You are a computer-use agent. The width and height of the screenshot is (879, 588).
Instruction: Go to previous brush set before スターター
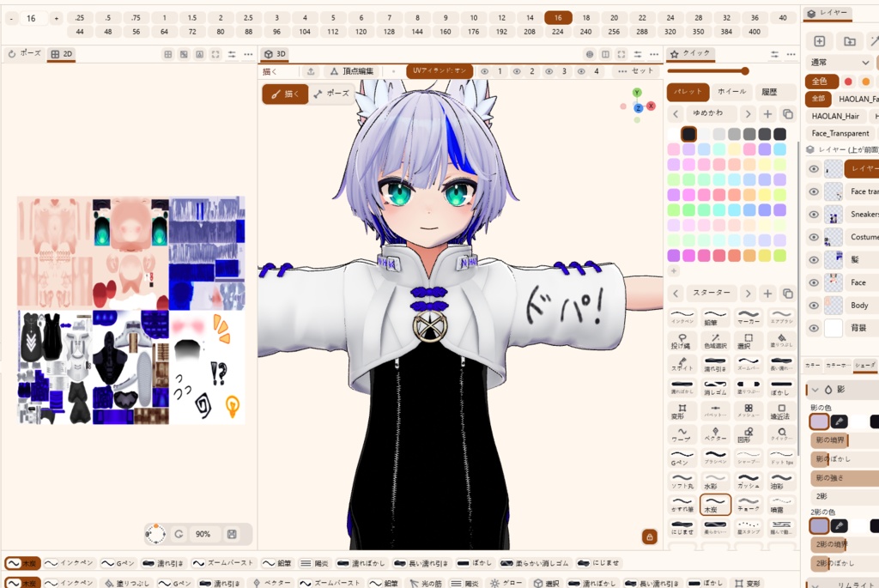(x=676, y=294)
